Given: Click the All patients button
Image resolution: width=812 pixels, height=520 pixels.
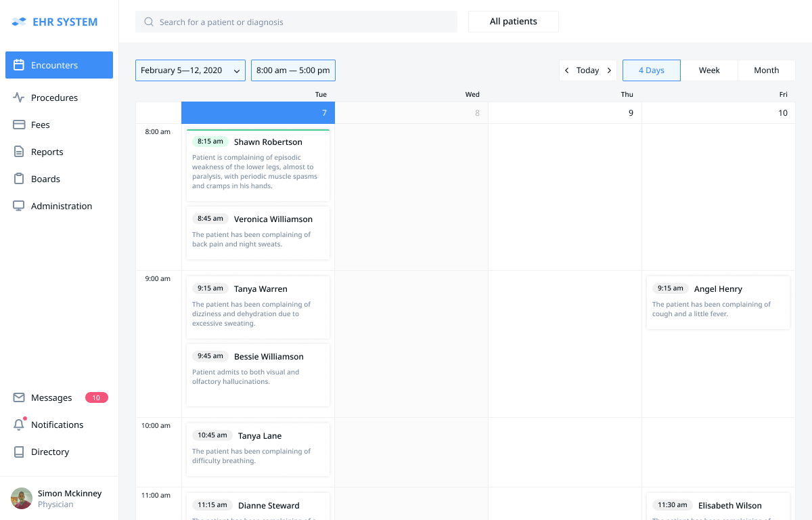Looking at the screenshot, I should tap(514, 22).
